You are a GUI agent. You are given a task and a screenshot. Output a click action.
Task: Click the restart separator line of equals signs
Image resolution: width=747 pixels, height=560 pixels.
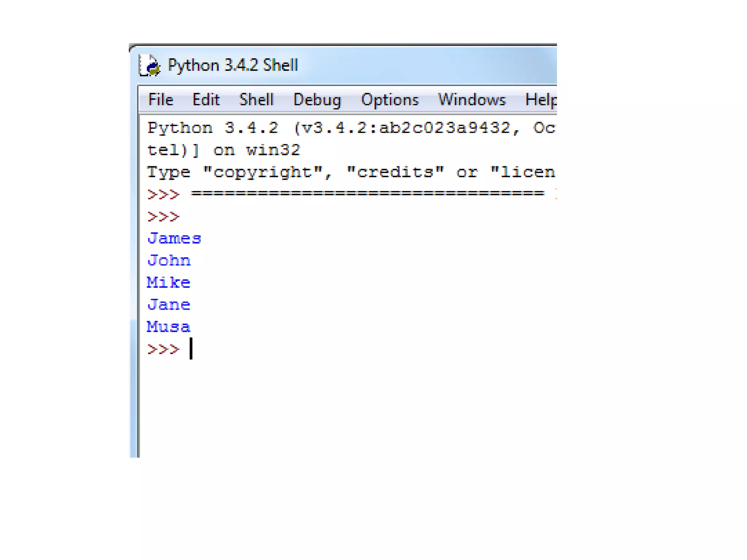click(x=367, y=194)
